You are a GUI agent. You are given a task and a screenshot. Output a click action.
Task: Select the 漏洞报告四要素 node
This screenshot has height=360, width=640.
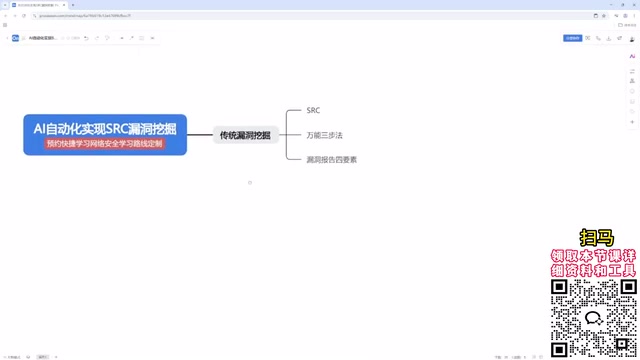(x=331, y=160)
